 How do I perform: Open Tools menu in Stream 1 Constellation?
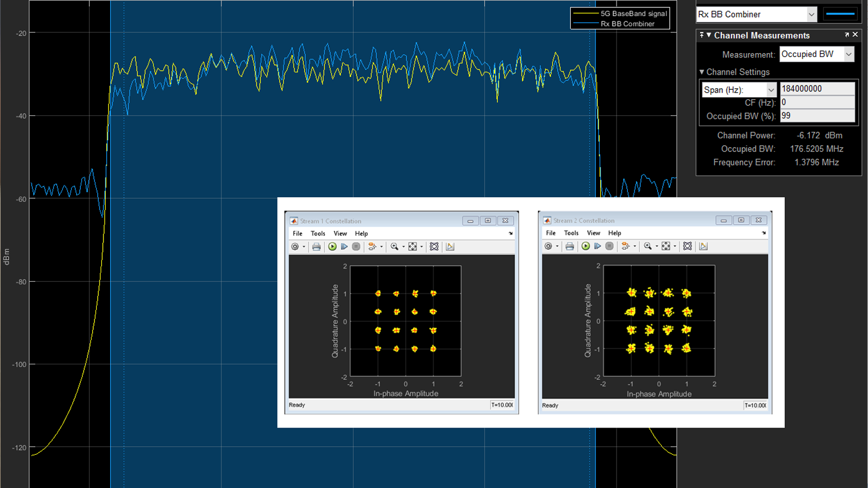click(x=318, y=233)
